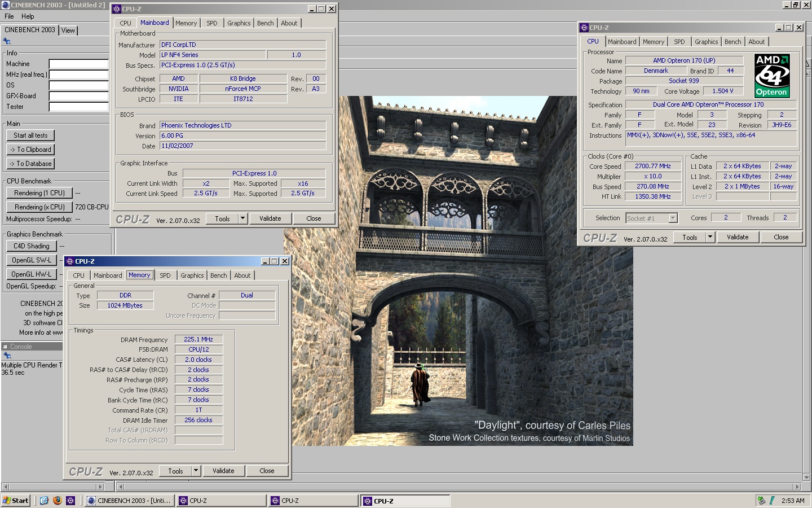Start the C4D Shading benchmark

32,246
